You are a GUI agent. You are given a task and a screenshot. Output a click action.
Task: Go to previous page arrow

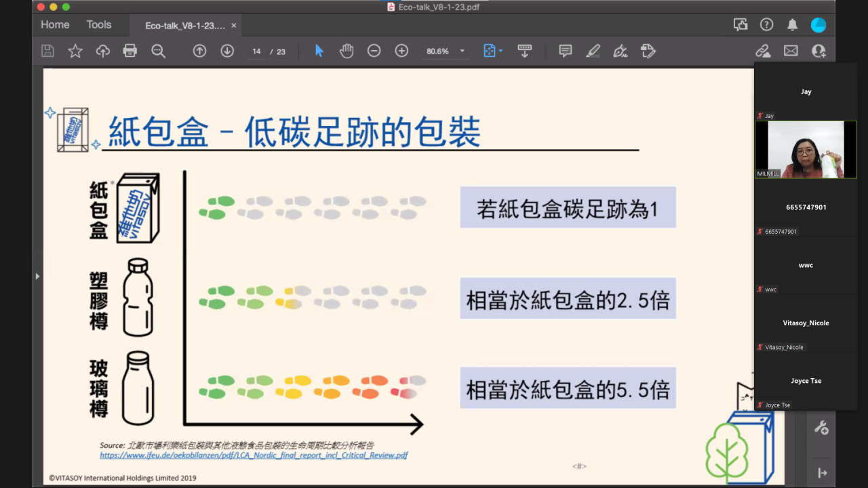click(199, 51)
